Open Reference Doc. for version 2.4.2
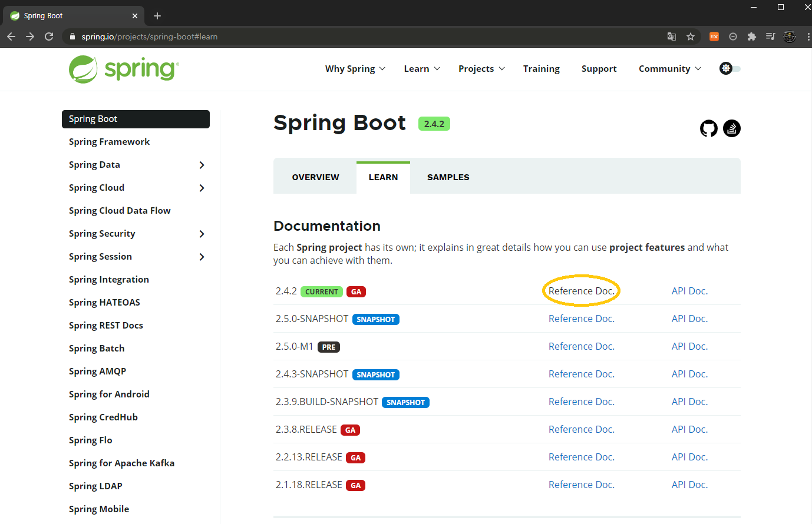812x524 pixels. 582,291
